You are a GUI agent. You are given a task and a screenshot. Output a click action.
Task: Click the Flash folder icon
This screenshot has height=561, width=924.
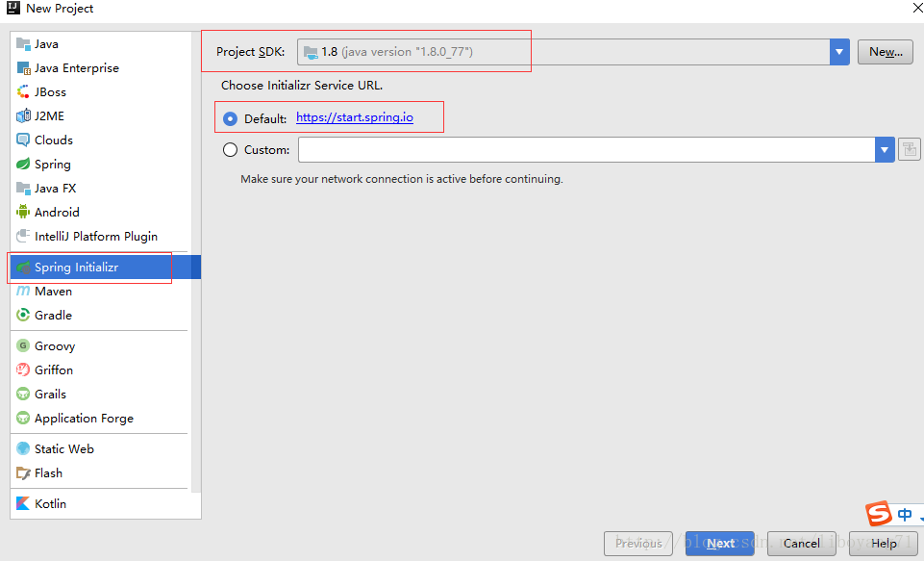[x=23, y=473]
